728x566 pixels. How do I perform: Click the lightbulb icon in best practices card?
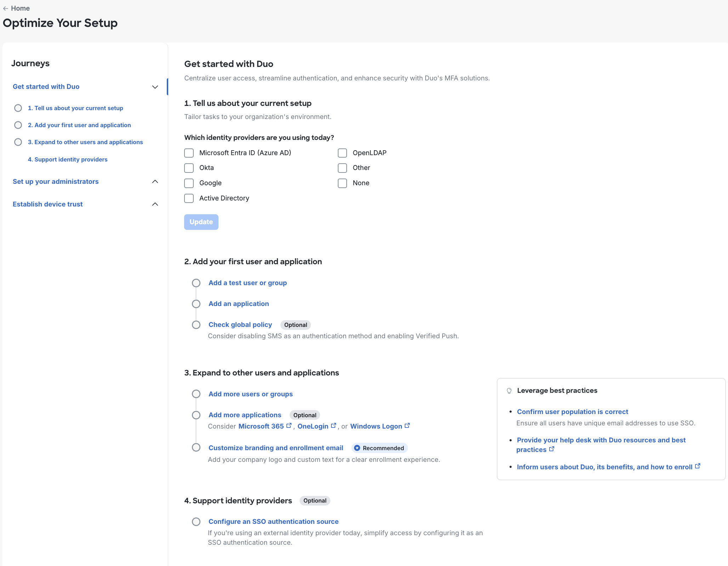pos(509,391)
